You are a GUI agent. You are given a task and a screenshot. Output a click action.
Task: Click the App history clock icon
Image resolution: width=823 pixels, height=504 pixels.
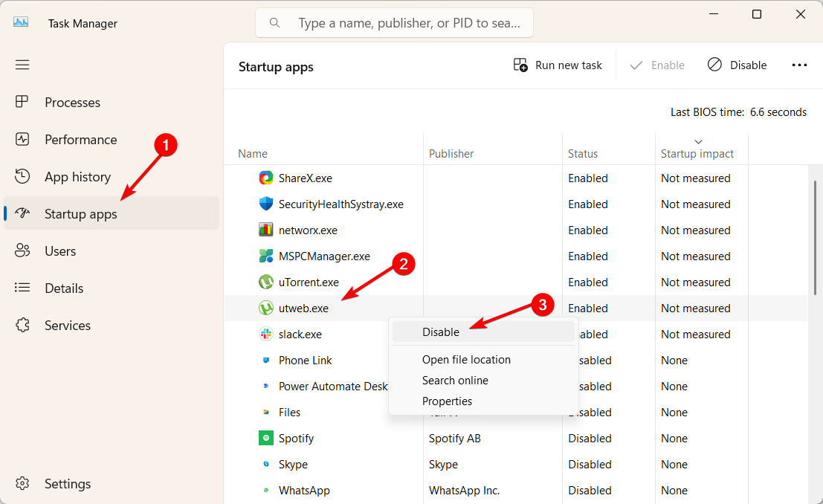tap(22, 176)
